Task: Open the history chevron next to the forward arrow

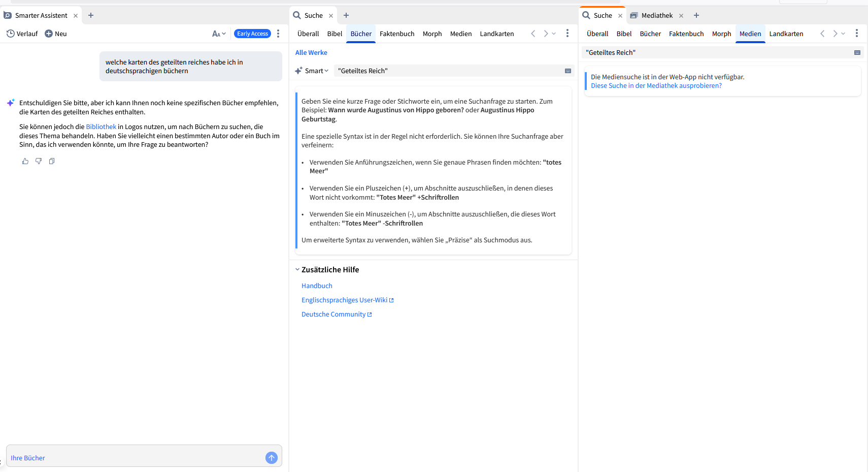Action: point(553,33)
